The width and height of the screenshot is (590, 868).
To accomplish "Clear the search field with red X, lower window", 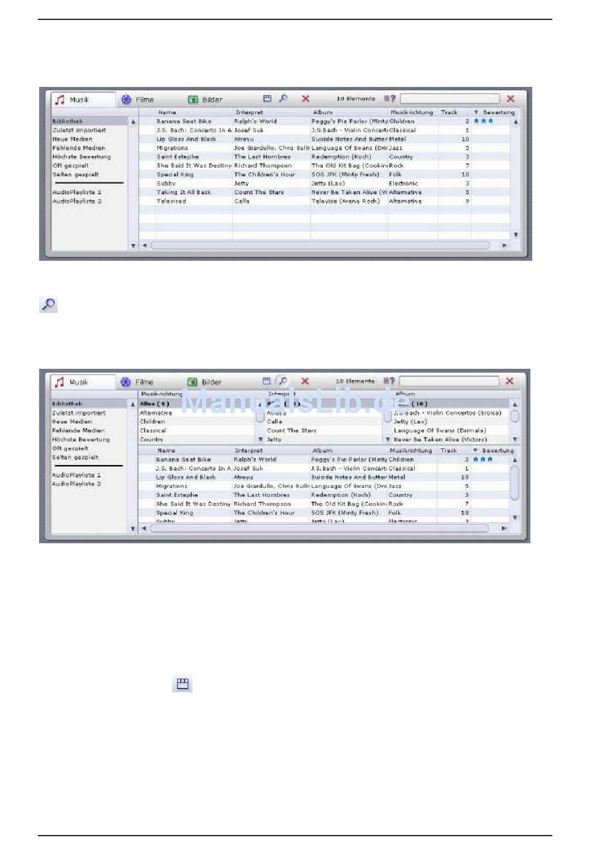I will pos(510,381).
